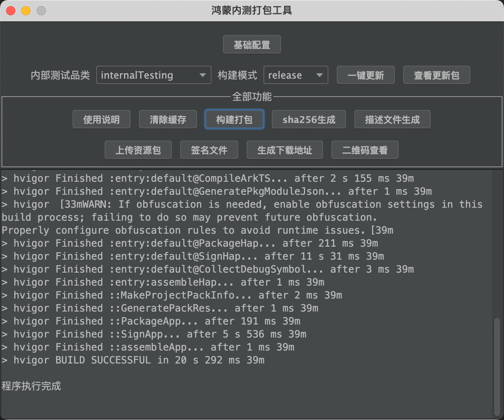Click the 查看更新包 button
This screenshot has height=420, width=504.
tap(437, 75)
